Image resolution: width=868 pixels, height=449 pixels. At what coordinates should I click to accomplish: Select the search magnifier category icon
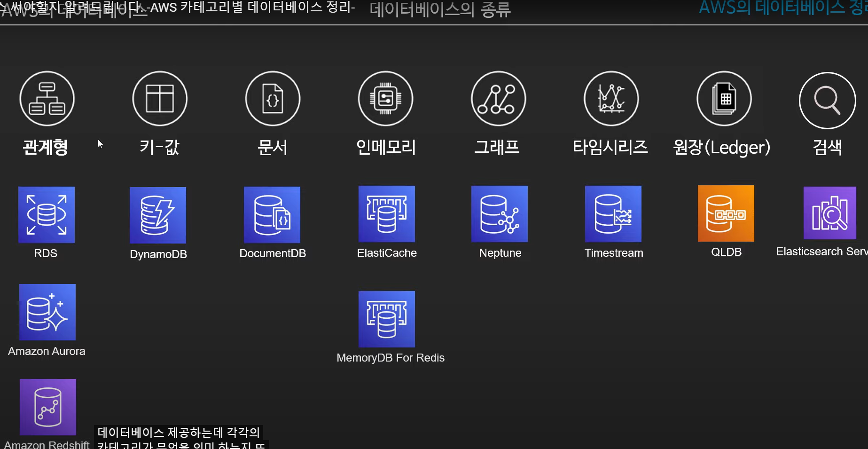(827, 100)
